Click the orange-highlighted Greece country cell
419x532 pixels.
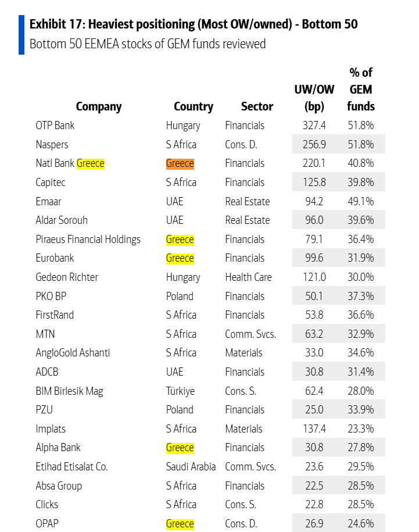point(180,163)
